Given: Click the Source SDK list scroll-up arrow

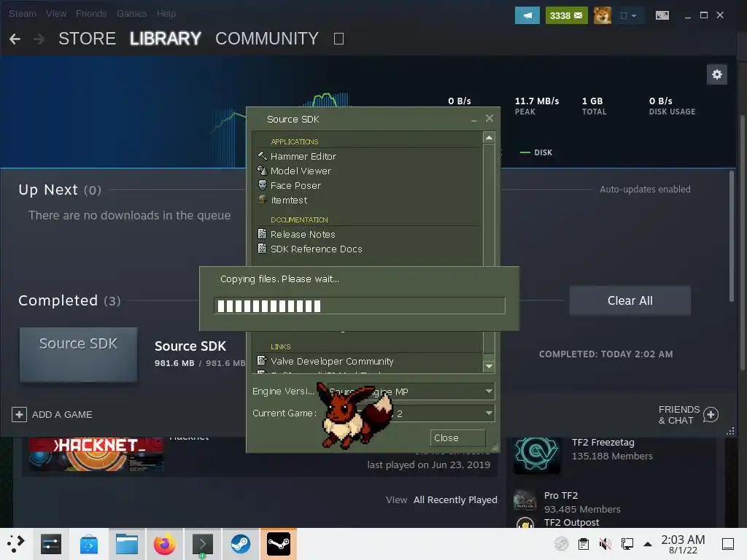Looking at the screenshot, I should pyautogui.click(x=488, y=138).
